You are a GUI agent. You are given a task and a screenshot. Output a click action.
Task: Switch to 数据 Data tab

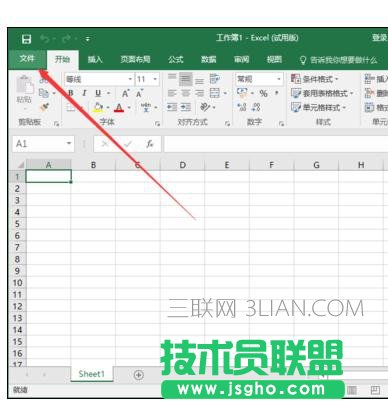coord(209,59)
